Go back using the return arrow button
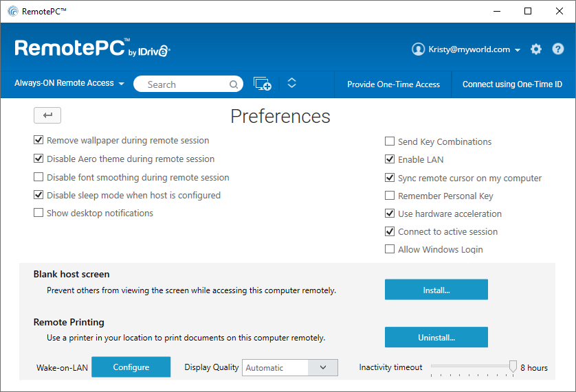This screenshot has width=576, height=392. (x=47, y=115)
